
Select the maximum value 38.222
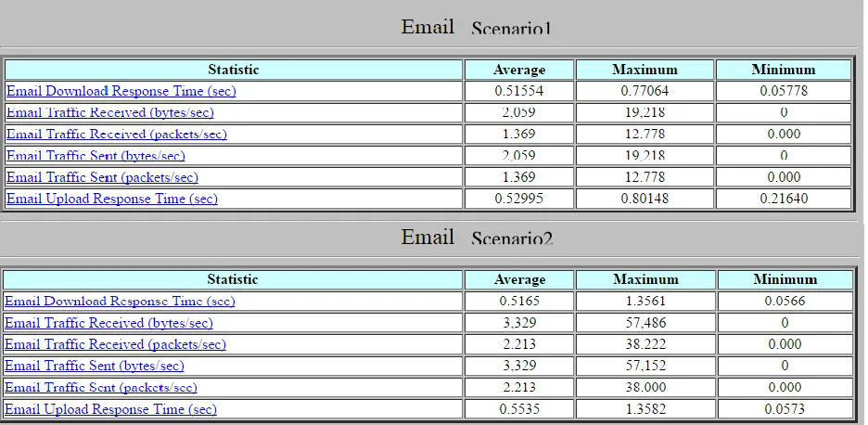645,344
